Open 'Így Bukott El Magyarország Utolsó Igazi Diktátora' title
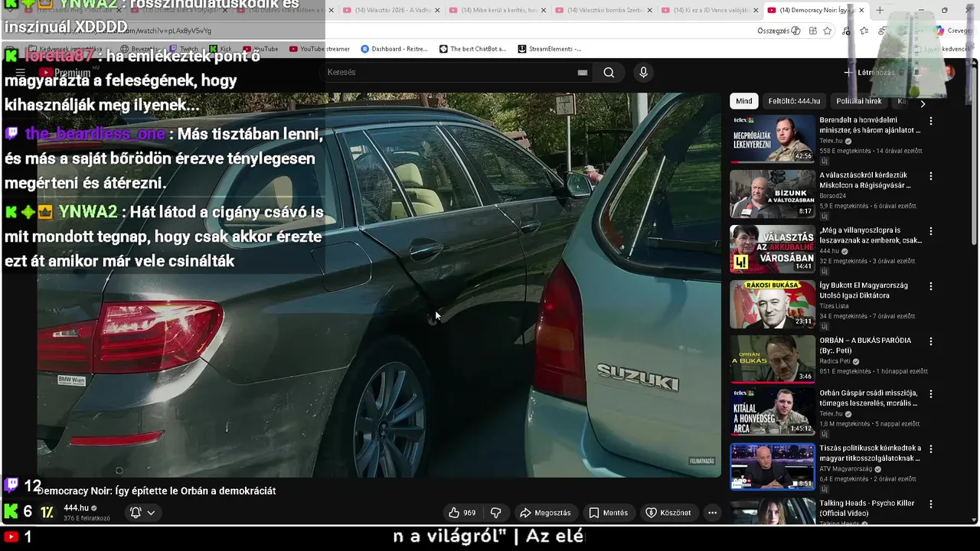The width and height of the screenshot is (980, 551). 864,290
